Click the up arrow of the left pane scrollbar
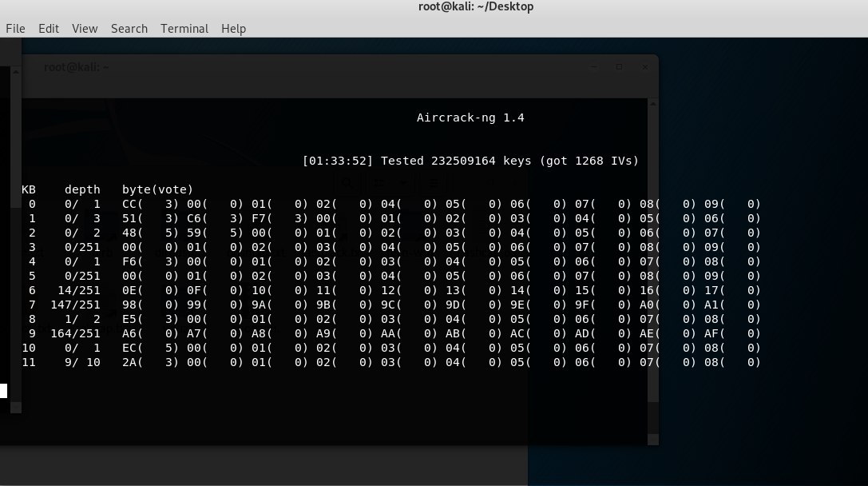The width and height of the screenshot is (868, 486). point(16,71)
